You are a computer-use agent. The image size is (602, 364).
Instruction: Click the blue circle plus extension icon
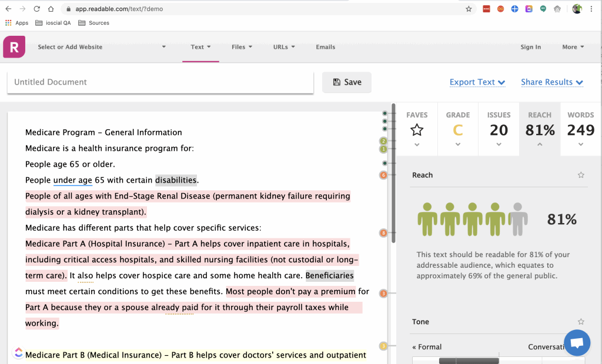(x=515, y=9)
